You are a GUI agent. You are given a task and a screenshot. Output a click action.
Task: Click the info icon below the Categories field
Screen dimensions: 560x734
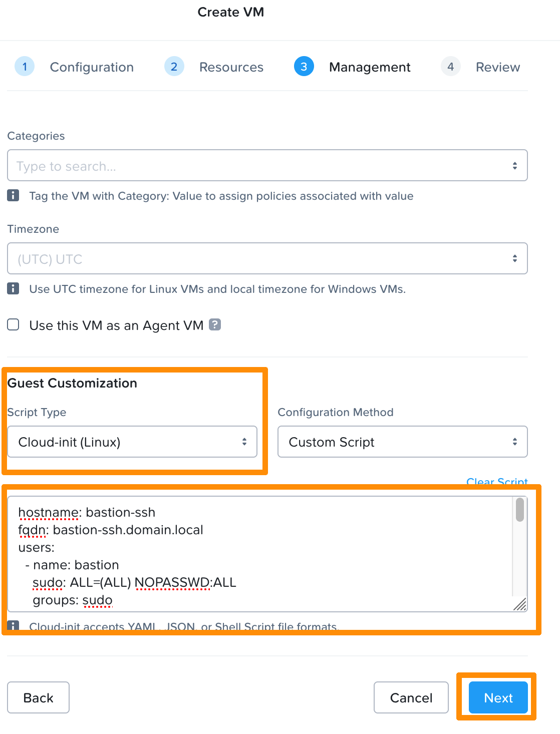coord(13,195)
